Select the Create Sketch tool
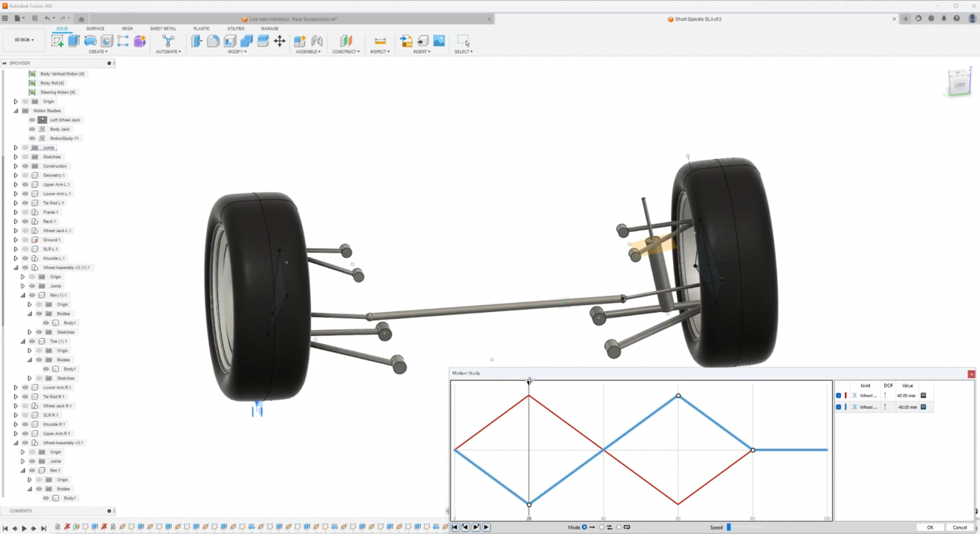 tap(57, 41)
